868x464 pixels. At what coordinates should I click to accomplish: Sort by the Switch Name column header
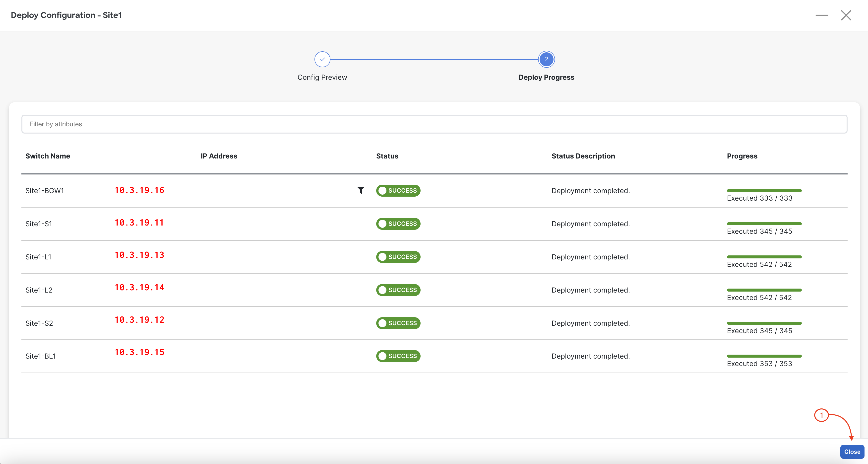coord(48,156)
